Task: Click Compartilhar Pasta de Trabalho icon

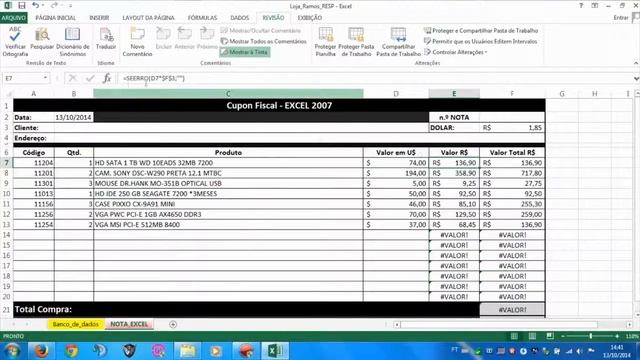Action: (398, 41)
